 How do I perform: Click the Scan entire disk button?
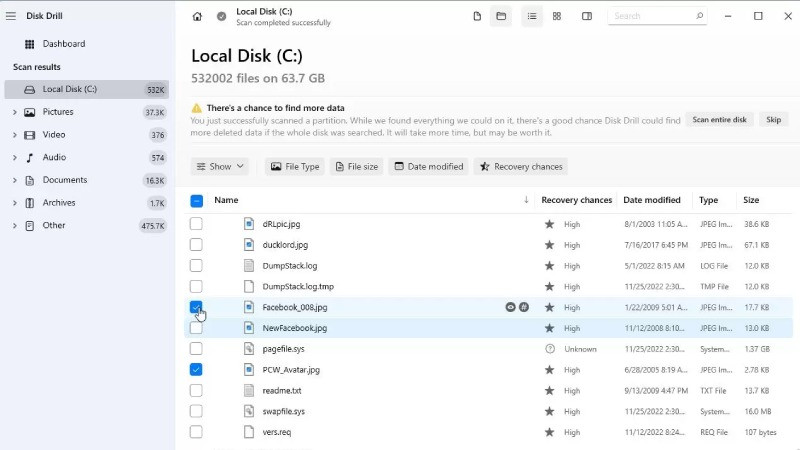[719, 120]
